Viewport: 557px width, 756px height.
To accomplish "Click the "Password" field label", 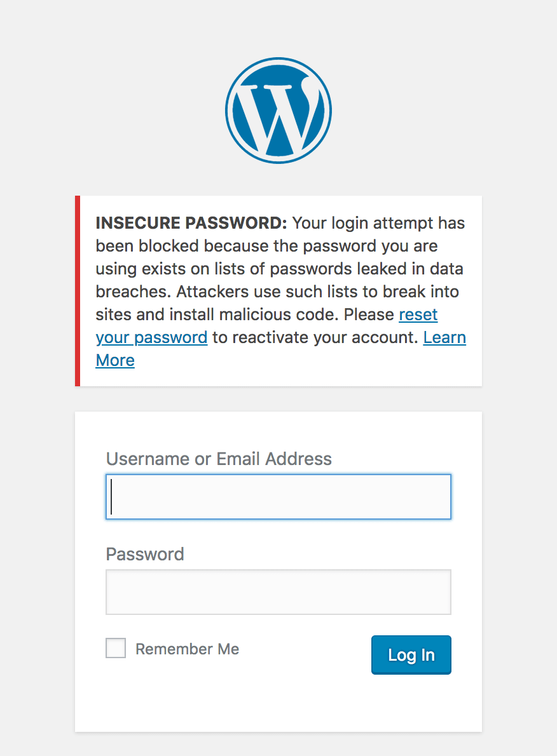I will 145,554.
